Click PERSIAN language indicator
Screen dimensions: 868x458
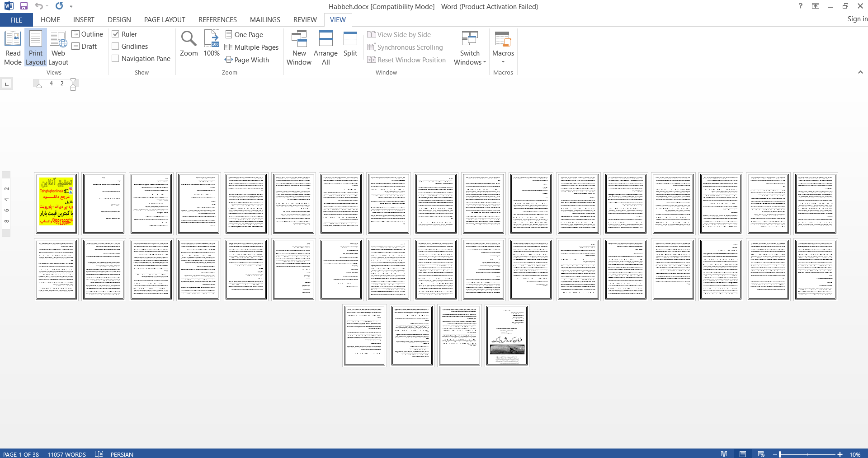(x=122, y=454)
